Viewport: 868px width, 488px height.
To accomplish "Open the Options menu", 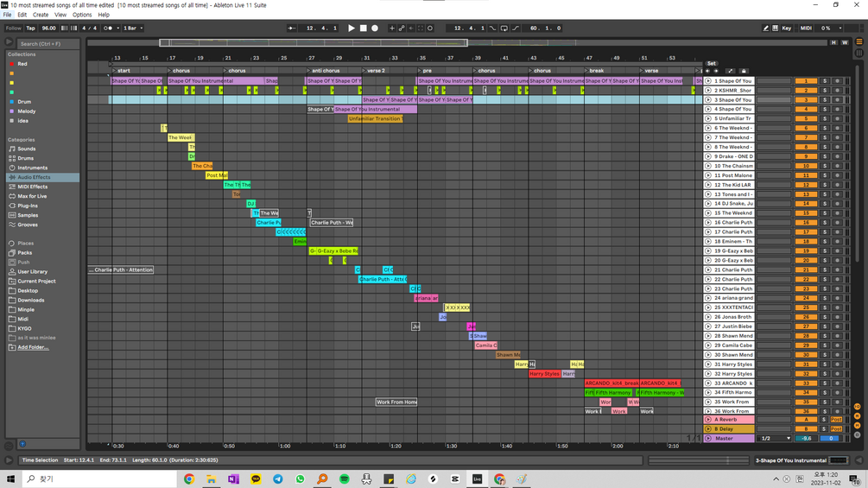I will [x=82, y=15].
